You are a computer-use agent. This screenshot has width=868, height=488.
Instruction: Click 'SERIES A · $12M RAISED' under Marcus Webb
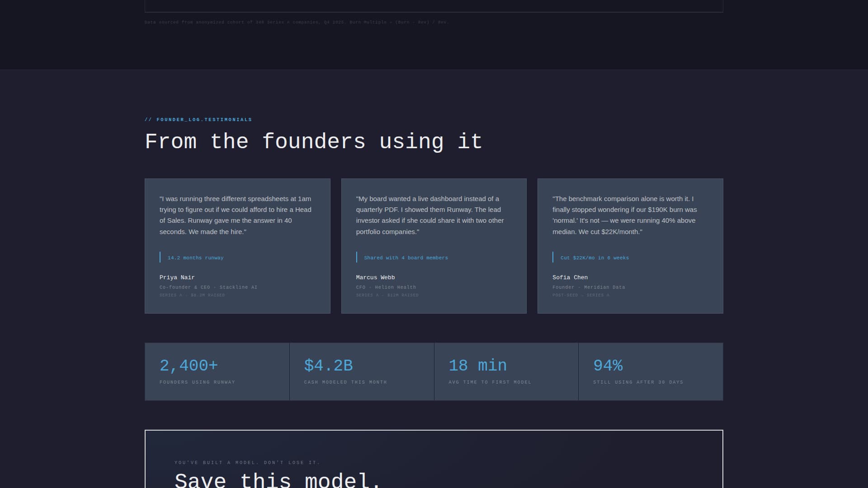pos(387,296)
